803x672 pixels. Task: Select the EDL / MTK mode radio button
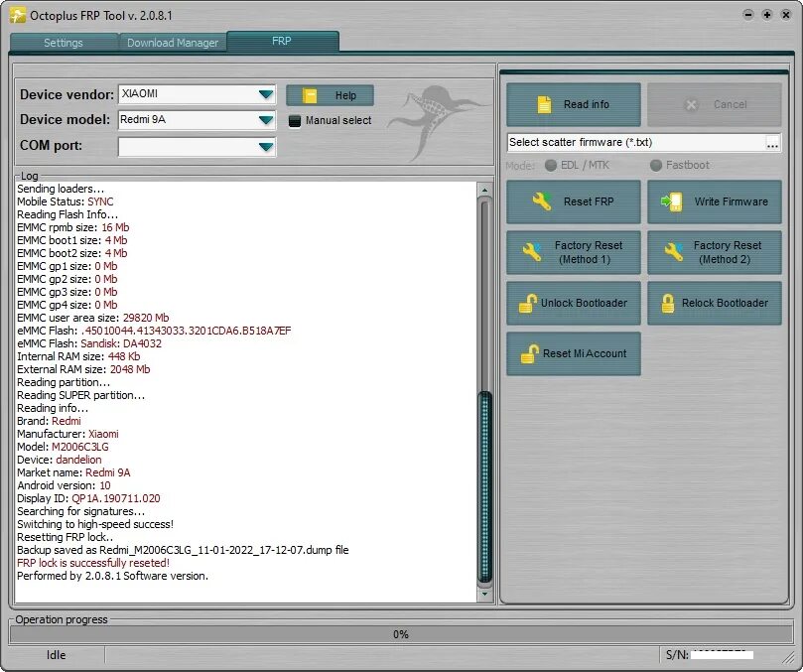(551, 166)
